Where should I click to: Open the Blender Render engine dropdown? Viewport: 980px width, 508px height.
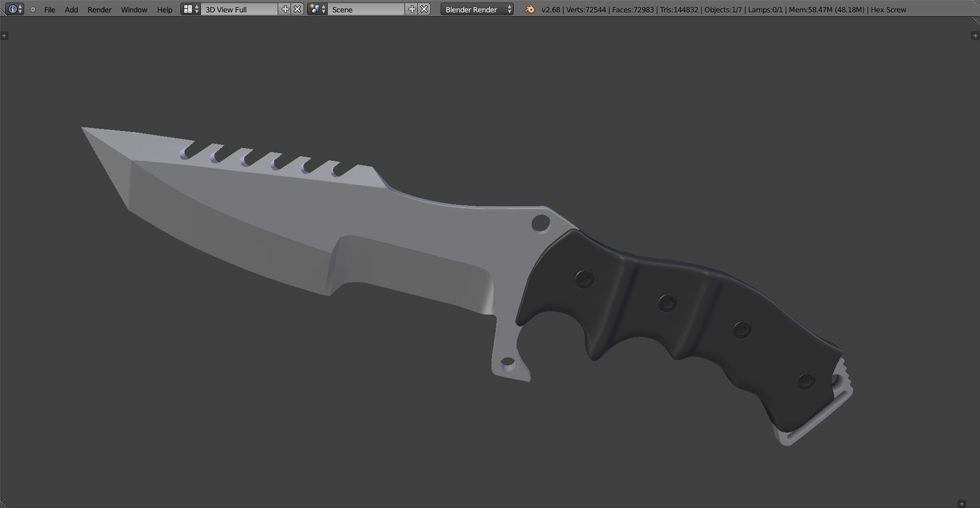[477, 9]
